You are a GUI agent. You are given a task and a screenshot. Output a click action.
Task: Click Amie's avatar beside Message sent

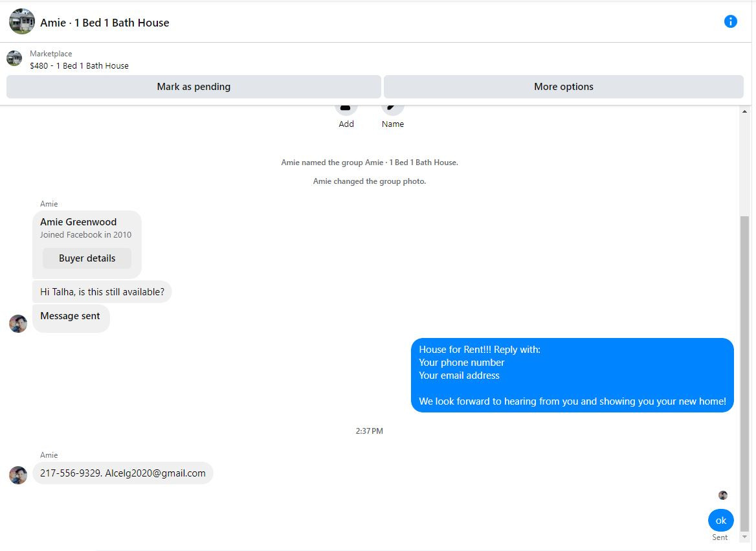(x=18, y=323)
